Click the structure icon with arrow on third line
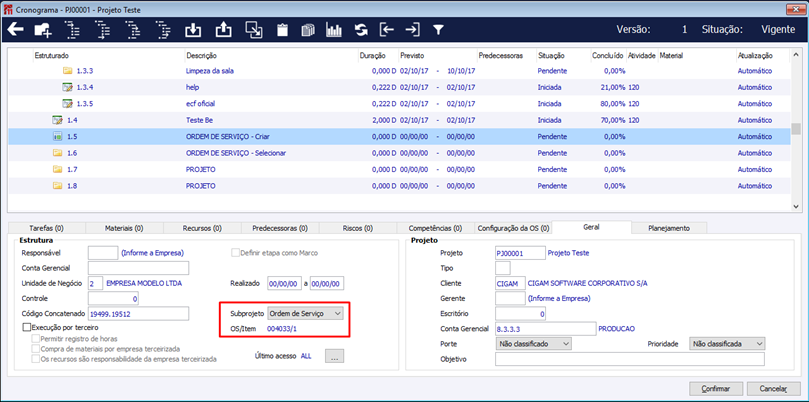 [x=133, y=30]
